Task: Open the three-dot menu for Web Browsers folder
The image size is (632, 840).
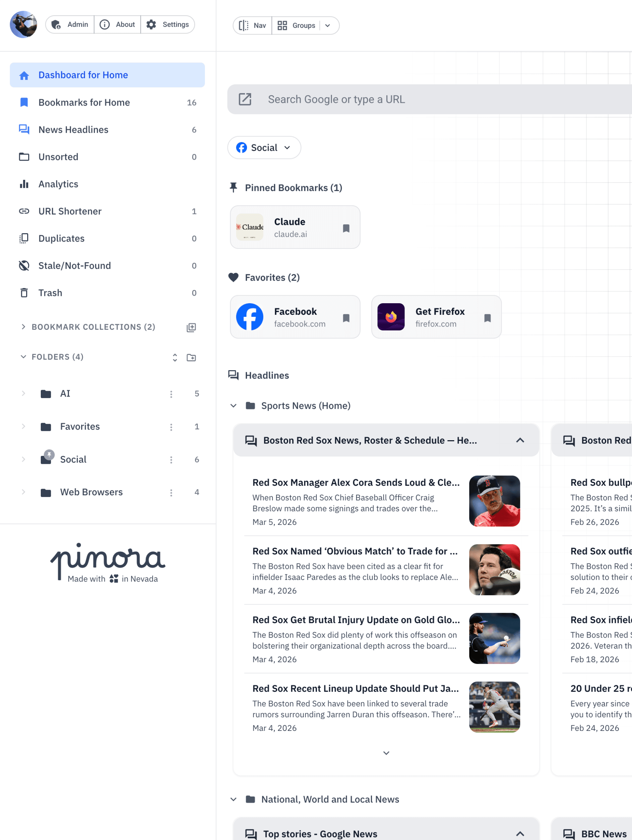Action: [x=171, y=493]
